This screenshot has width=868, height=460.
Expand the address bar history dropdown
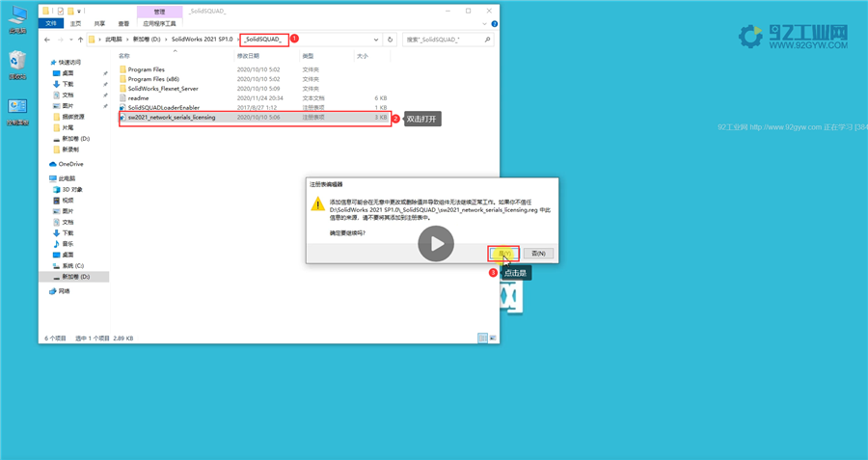click(376, 40)
